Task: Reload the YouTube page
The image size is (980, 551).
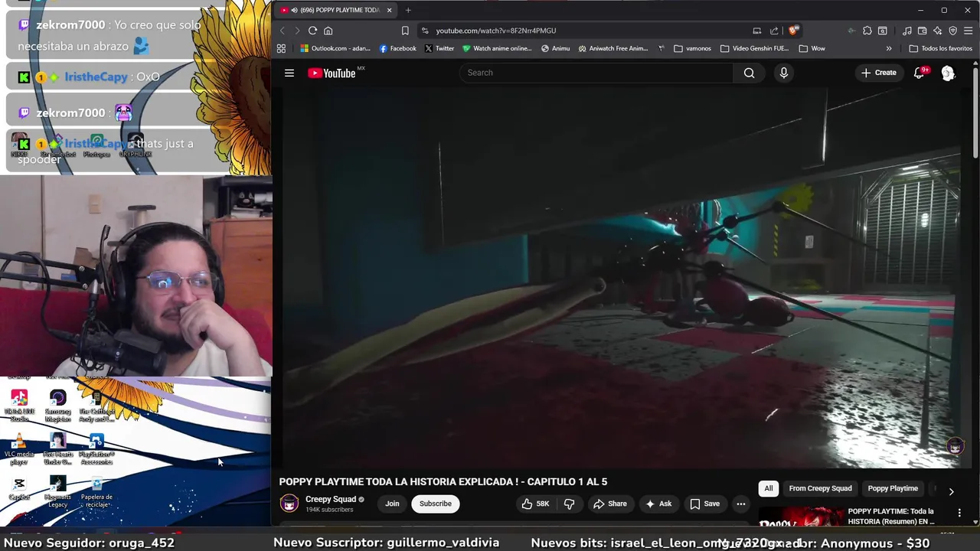Action: [x=312, y=31]
